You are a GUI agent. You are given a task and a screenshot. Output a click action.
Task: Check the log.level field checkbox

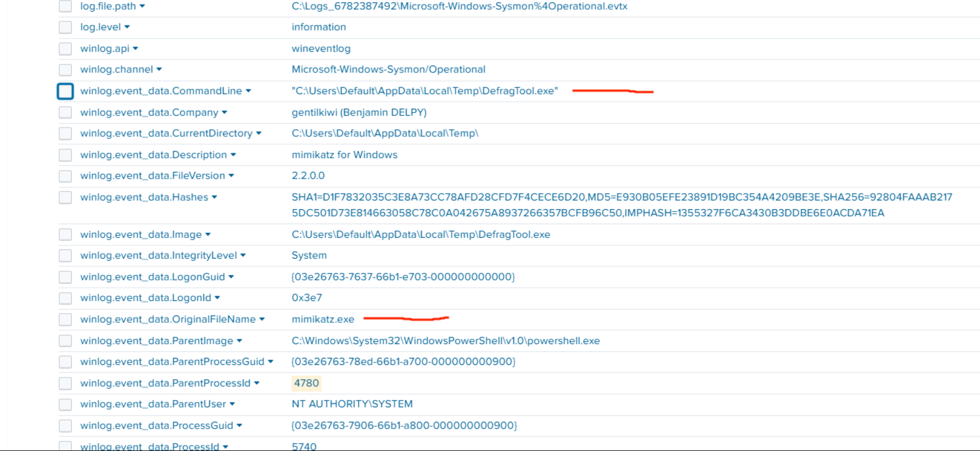[65, 27]
